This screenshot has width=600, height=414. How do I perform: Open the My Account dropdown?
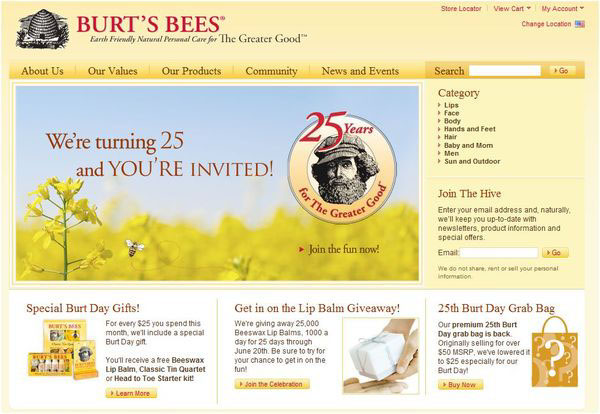pyautogui.click(x=562, y=8)
